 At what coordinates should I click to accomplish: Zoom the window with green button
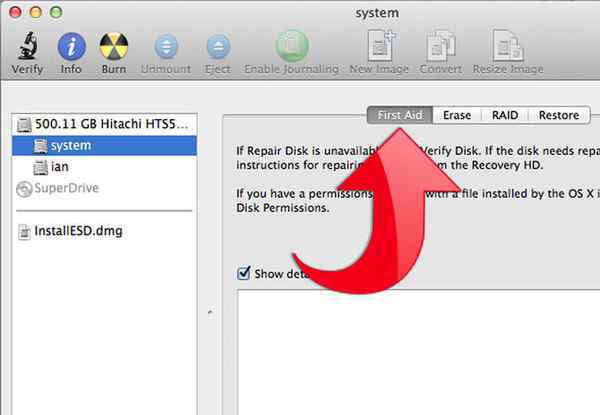(x=56, y=13)
